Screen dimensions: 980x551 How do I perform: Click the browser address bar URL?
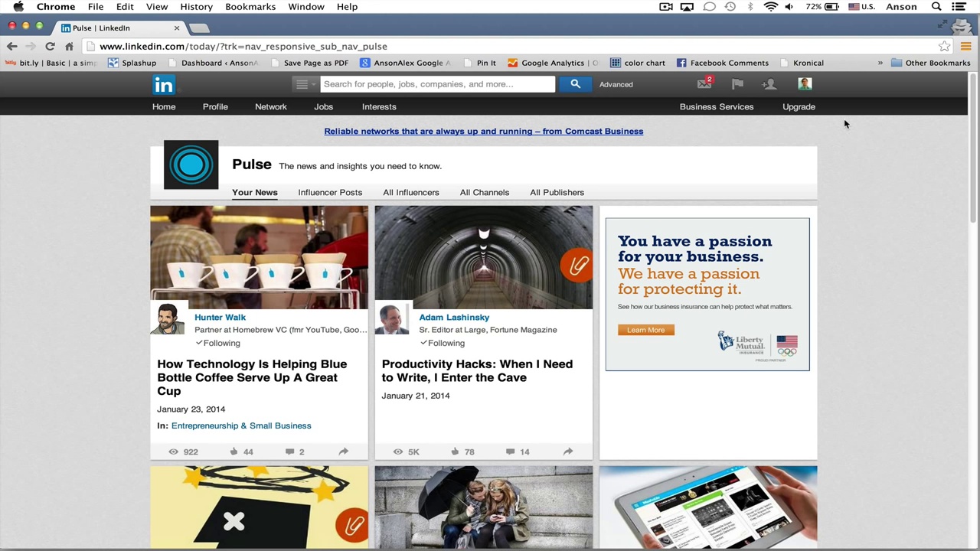(x=243, y=47)
